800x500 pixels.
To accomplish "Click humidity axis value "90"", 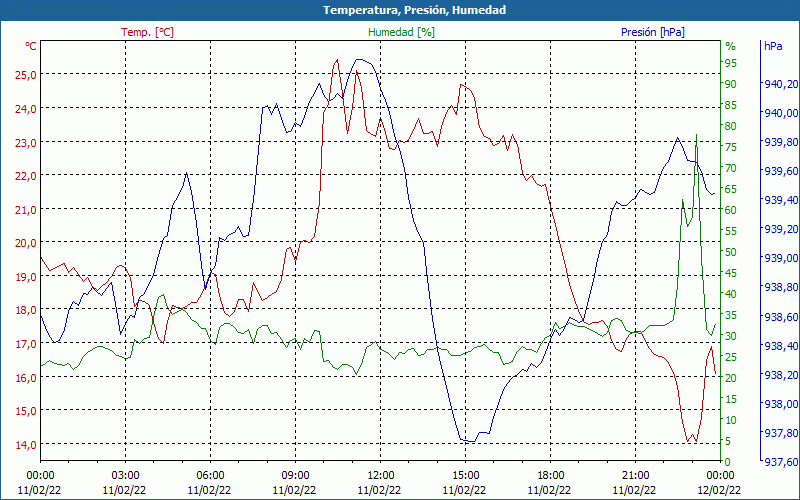I will (x=731, y=84).
